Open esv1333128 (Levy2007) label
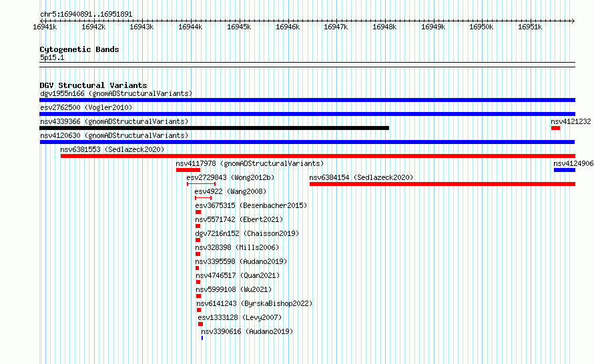 pos(240,317)
